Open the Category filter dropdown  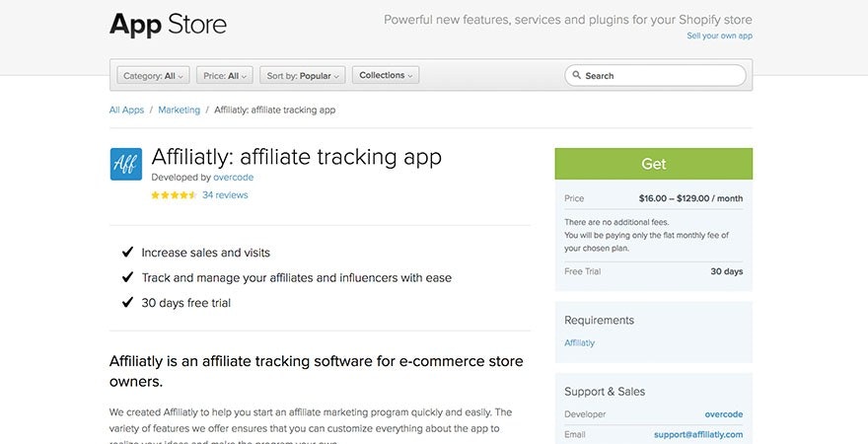click(153, 76)
